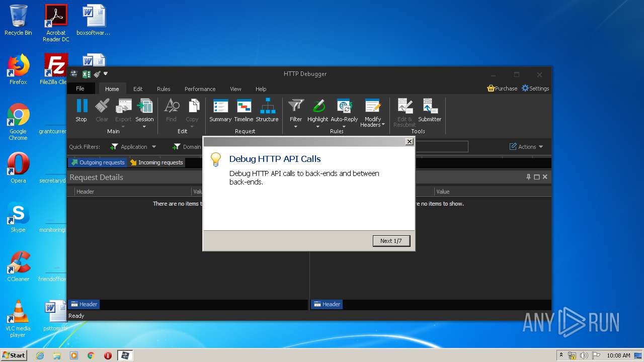Launch Firefox from the desktop

click(18, 69)
